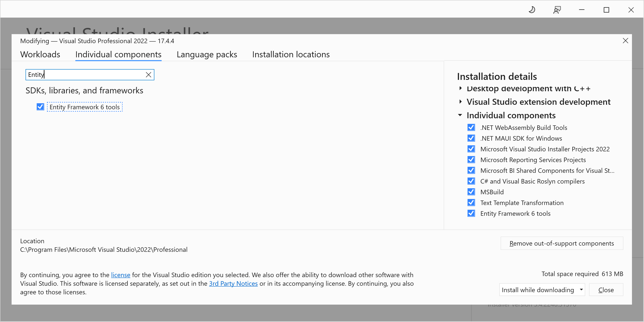Uncheck .NET WebAssembly Build Tools
Screen dimensions: 644x322
click(x=471, y=128)
